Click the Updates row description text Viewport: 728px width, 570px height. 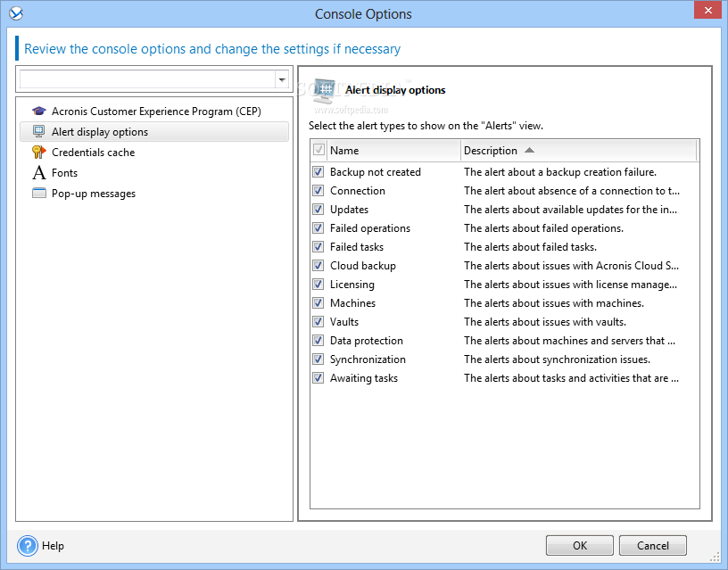tap(570, 210)
